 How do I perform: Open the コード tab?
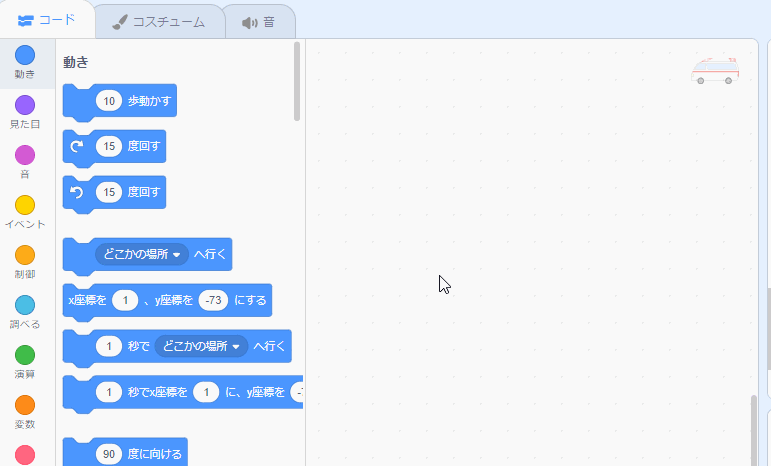(47, 20)
